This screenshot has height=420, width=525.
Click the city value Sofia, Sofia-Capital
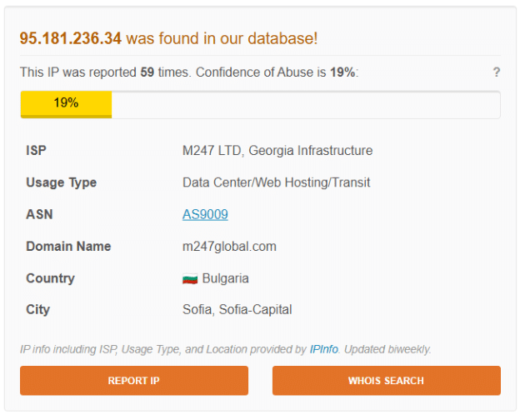tap(237, 310)
